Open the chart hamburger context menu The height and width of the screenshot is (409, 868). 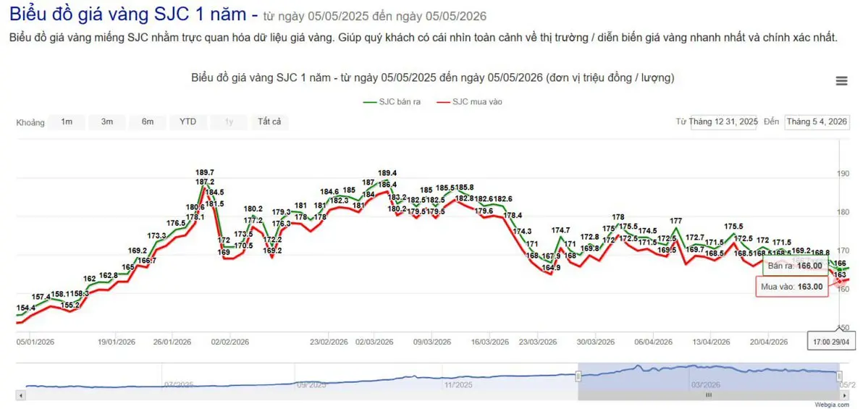841,81
